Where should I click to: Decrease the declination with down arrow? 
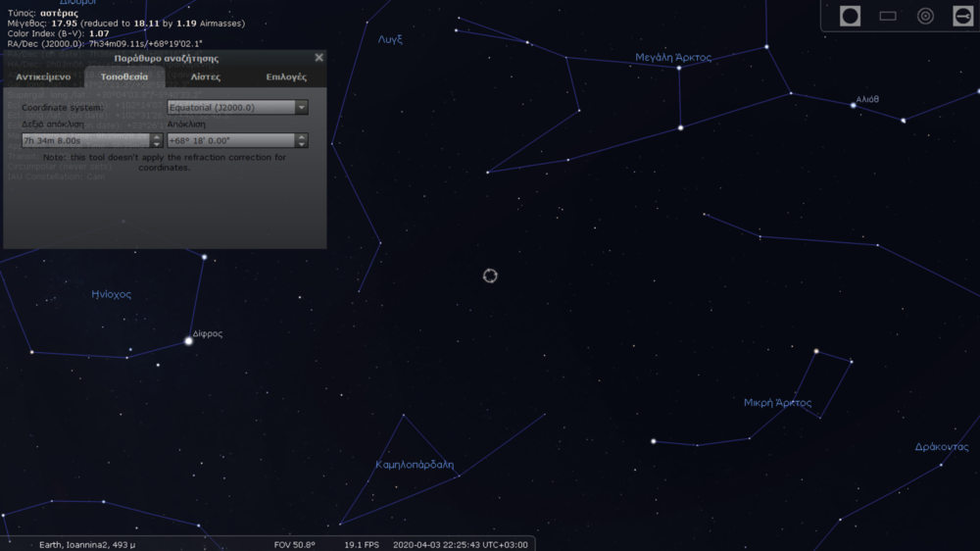tap(302, 145)
